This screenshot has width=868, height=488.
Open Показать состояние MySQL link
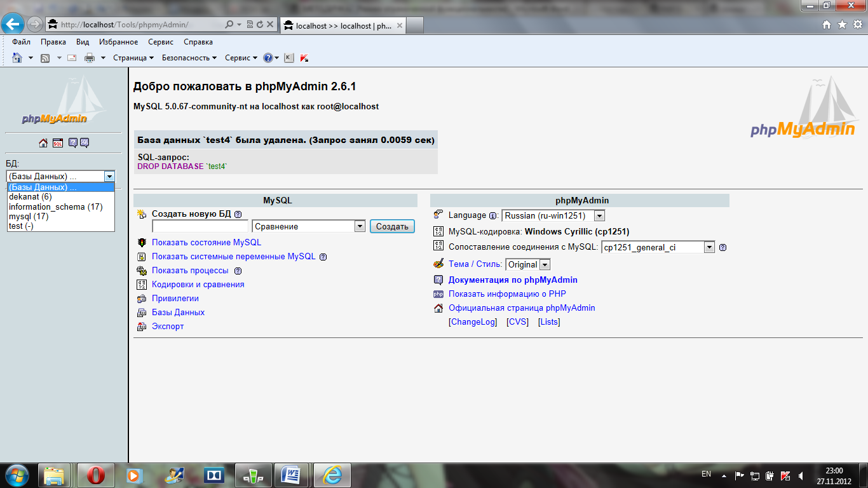207,243
